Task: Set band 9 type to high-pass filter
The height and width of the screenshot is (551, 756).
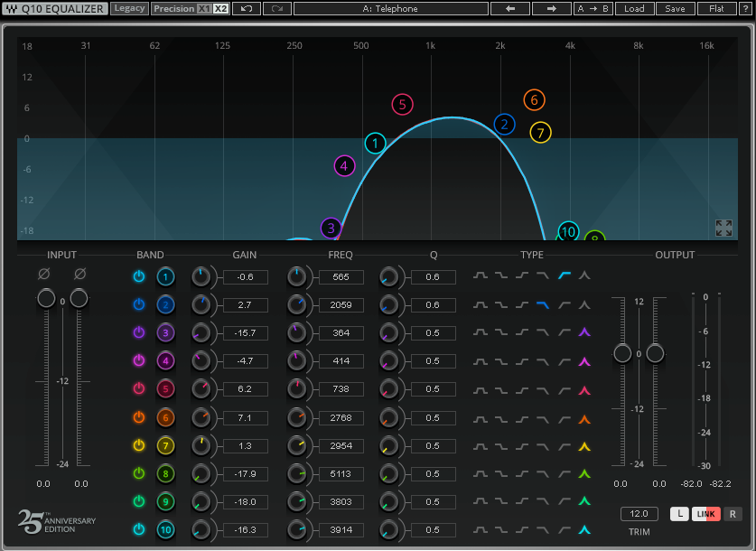Action: (565, 502)
